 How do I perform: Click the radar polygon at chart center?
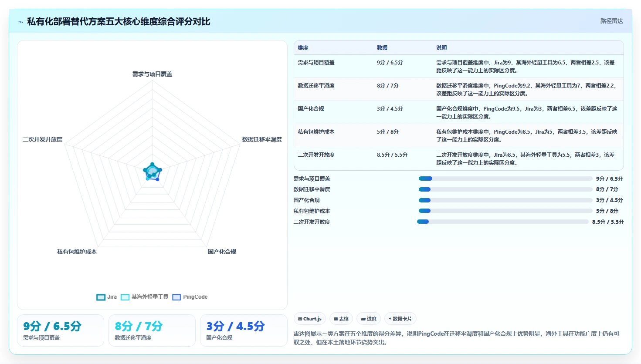152,172
